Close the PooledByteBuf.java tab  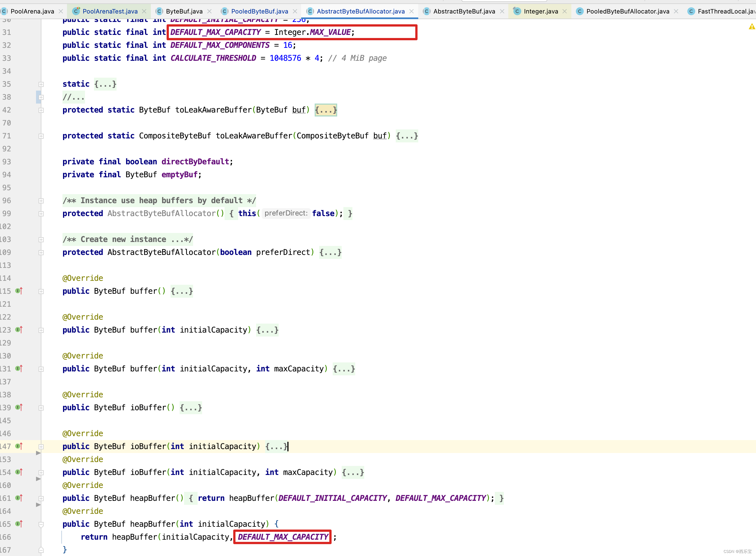pyautogui.click(x=295, y=11)
